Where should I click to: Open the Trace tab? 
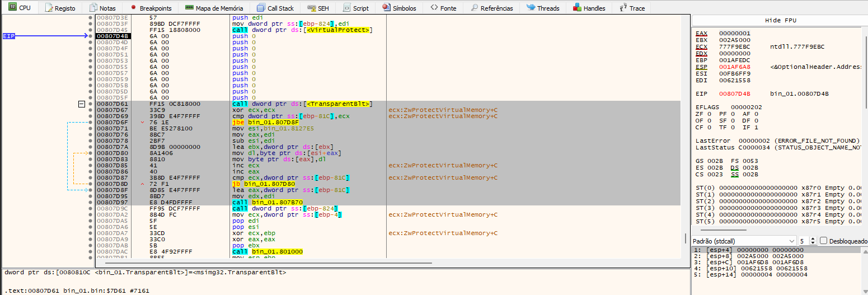pos(632,8)
